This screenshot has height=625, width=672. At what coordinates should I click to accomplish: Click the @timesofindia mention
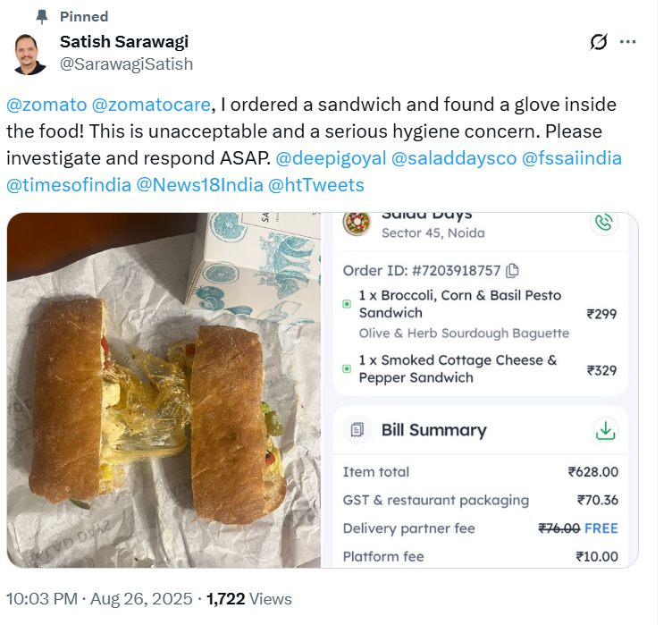(x=67, y=185)
